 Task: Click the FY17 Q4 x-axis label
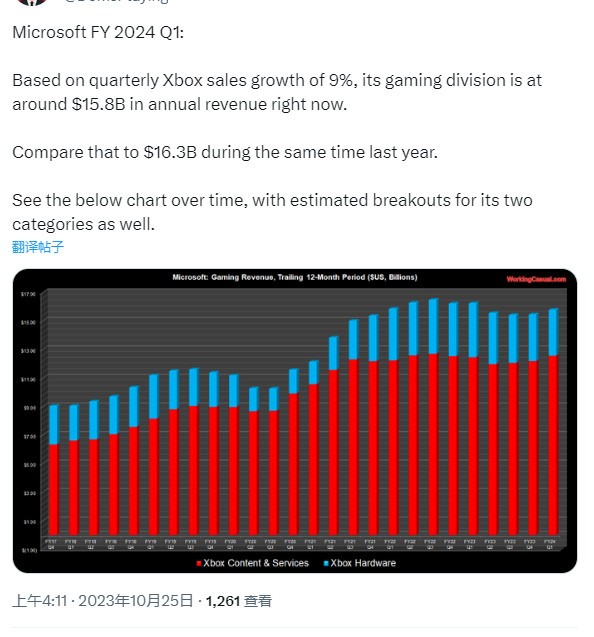pos(51,544)
